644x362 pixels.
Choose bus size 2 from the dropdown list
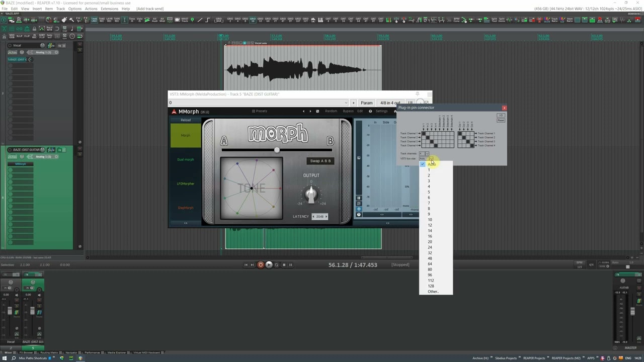[x=436, y=175]
